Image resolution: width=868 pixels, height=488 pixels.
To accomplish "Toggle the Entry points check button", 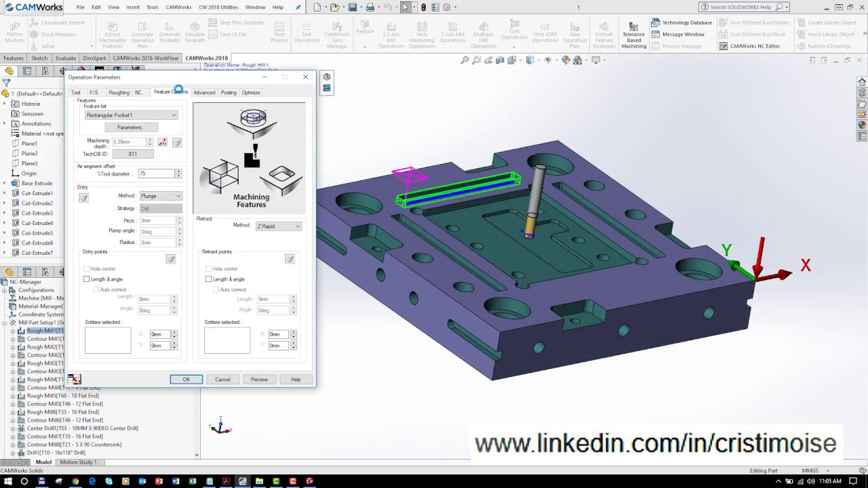I will click(171, 259).
